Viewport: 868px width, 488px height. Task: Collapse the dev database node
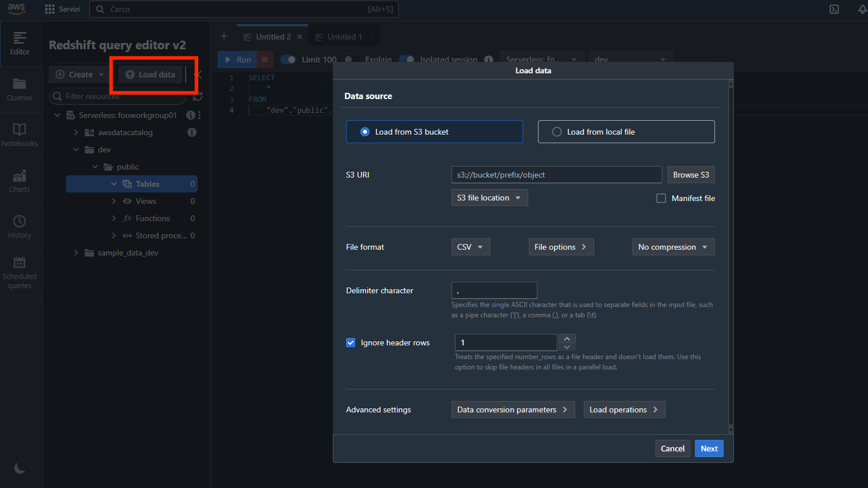coord(76,149)
